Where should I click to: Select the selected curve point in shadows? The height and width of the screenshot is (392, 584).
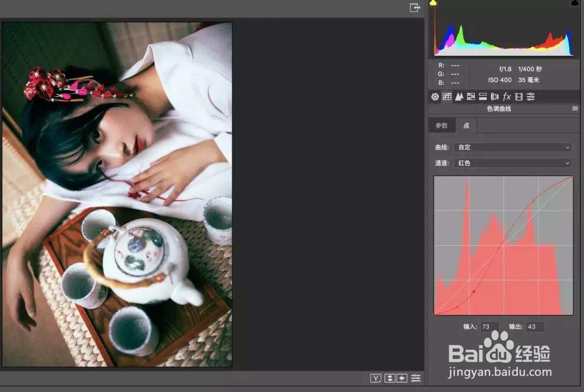point(474,291)
